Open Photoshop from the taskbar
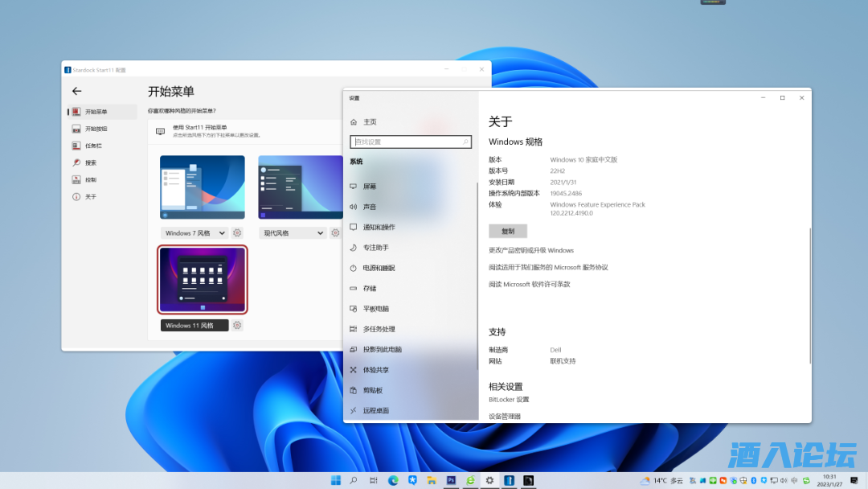 (452, 480)
